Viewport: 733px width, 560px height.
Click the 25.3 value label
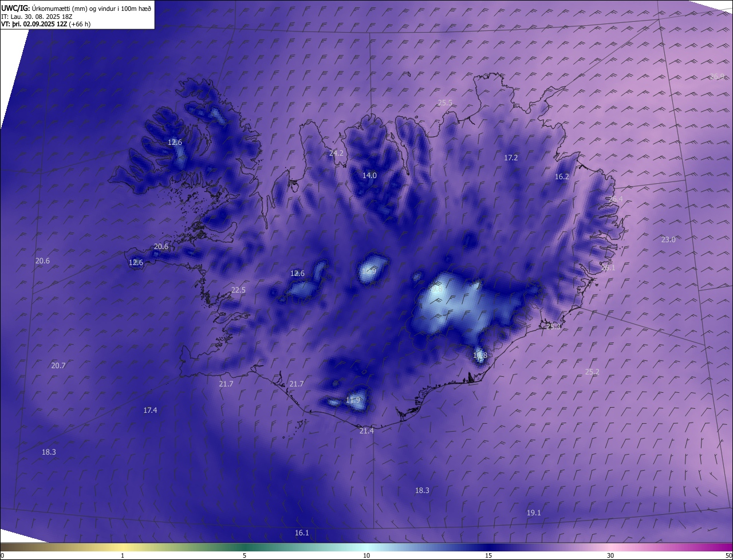[x=553, y=327]
